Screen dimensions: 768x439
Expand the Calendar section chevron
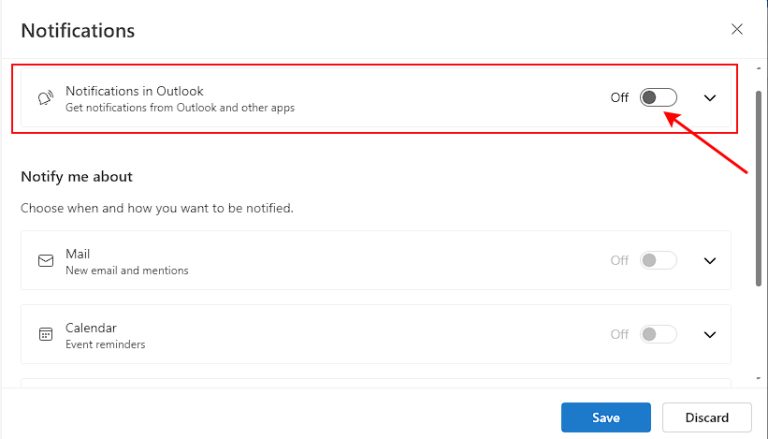(x=710, y=335)
